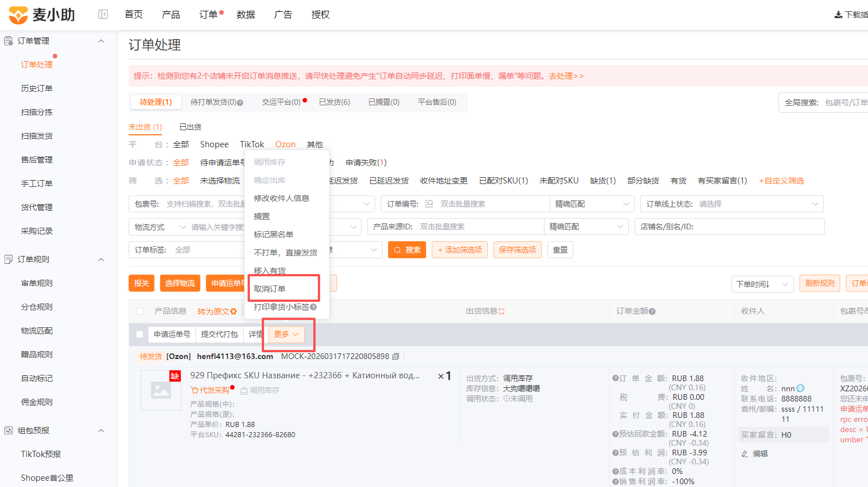Click the 麦小助 logo icon

(18, 15)
